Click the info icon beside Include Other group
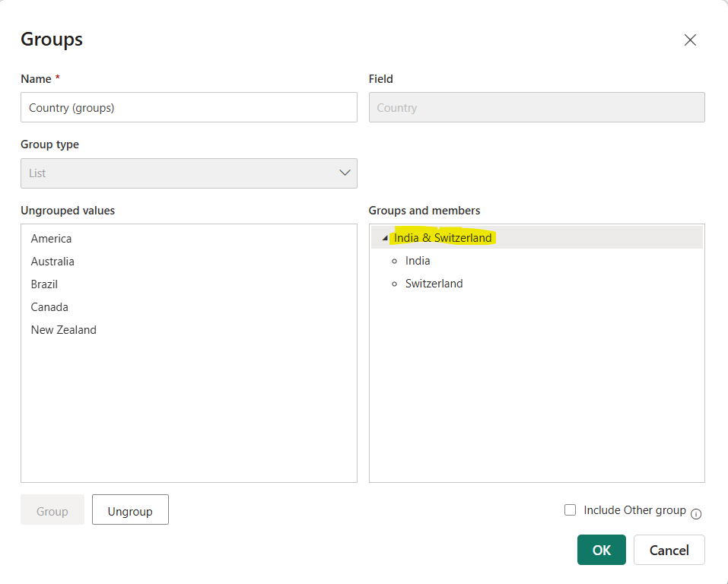Viewport: 728px width, 584px height. [696, 515]
